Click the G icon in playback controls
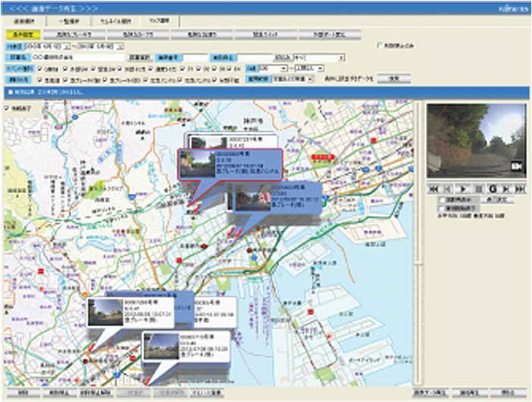532x402 pixels. coord(492,188)
